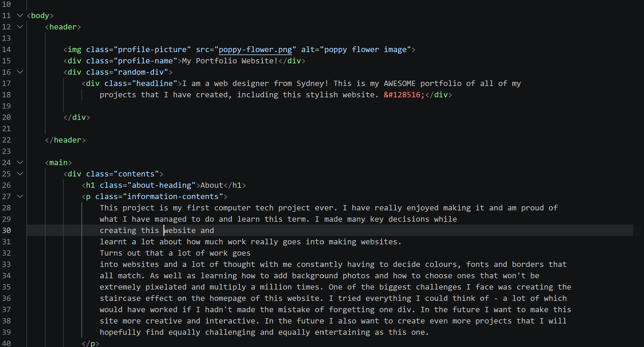This screenshot has height=347, width=644.
Task: Click line number 30 in the gutter
Action: coord(7,230)
